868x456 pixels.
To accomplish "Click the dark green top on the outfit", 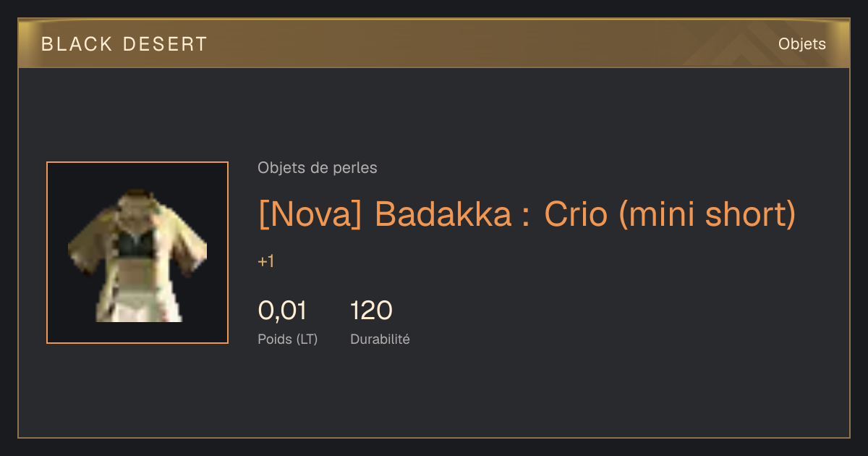I will click(x=136, y=242).
